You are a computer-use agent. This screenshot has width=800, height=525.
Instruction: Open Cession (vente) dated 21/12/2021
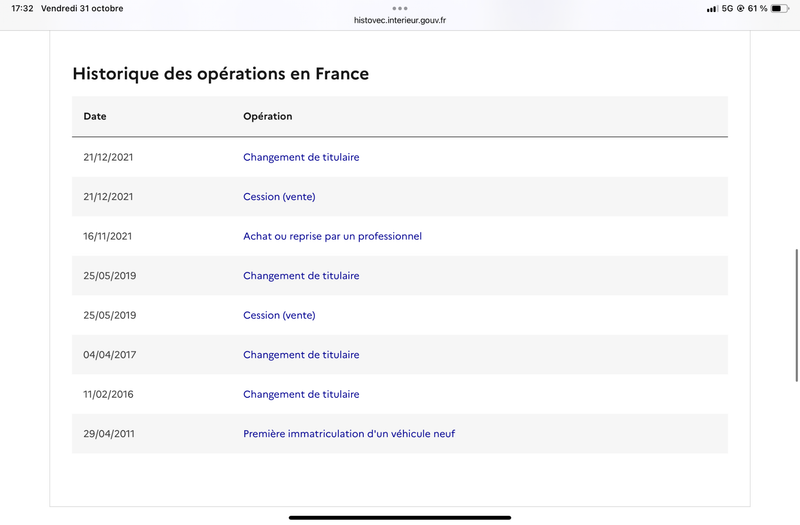279,197
